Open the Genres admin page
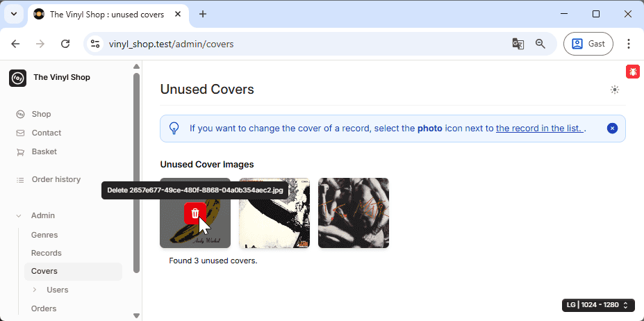This screenshot has height=321, width=644. pyautogui.click(x=44, y=235)
